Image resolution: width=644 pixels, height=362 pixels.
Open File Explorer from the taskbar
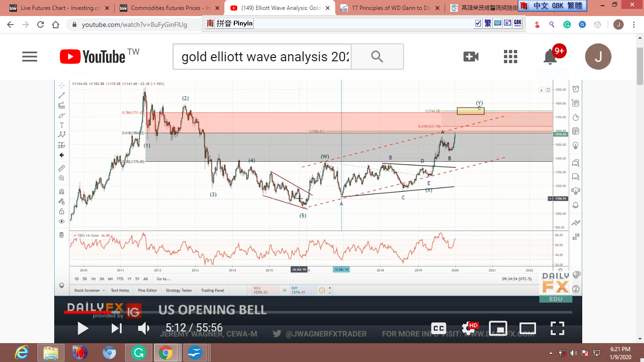tap(50, 353)
